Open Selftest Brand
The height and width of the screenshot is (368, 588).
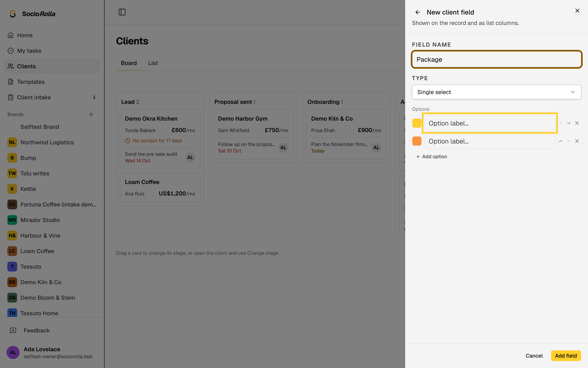(x=52, y=127)
